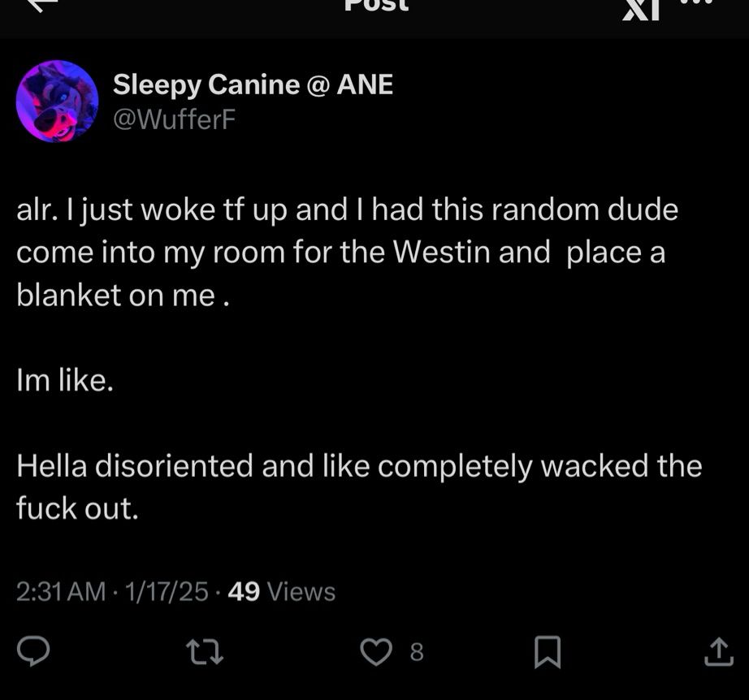Share the post via upload arrow icon

pyautogui.click(x=719, y=652)
